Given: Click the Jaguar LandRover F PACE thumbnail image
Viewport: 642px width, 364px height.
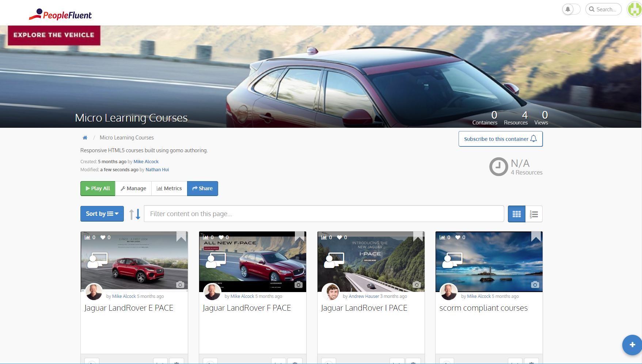Looking at the screenshot, I should click(x=252, y=261).
